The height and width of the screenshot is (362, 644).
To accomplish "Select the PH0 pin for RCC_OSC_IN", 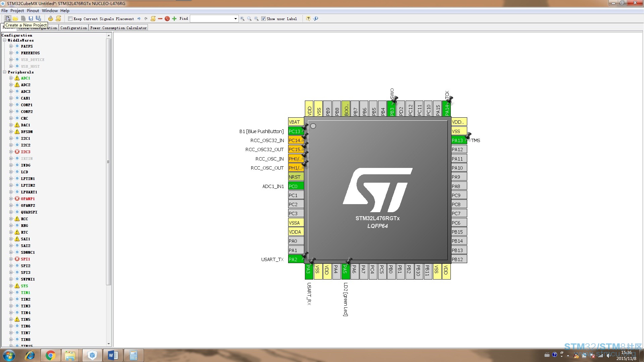I will pos(296,159).
